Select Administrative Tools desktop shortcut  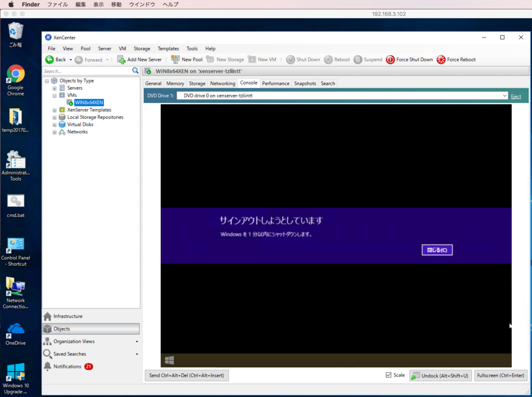16,166
